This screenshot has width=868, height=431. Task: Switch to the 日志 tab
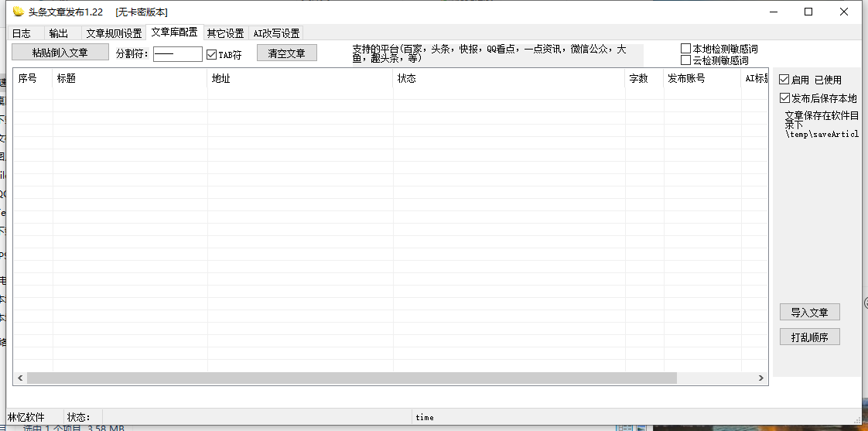coord(21,33)
